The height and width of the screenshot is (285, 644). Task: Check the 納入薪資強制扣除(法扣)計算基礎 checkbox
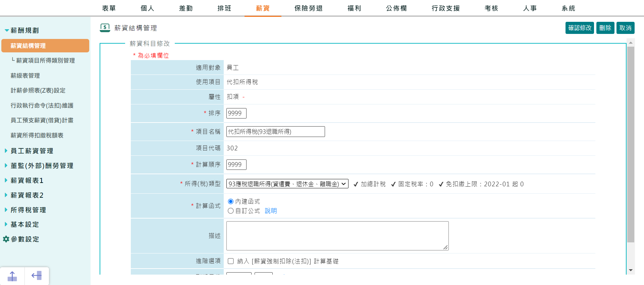231,261
